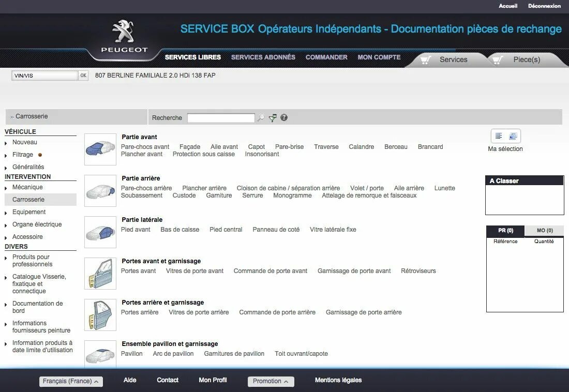Open Mentions légales link
The height and width of the screenshot is (392, 569).
[338, 380]
